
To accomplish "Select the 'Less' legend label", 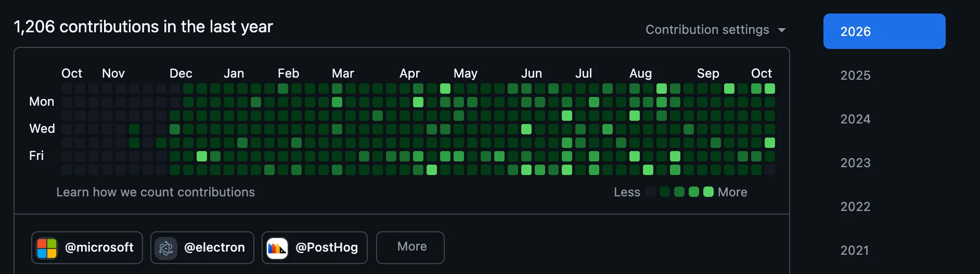I will [x=627, y=192].
